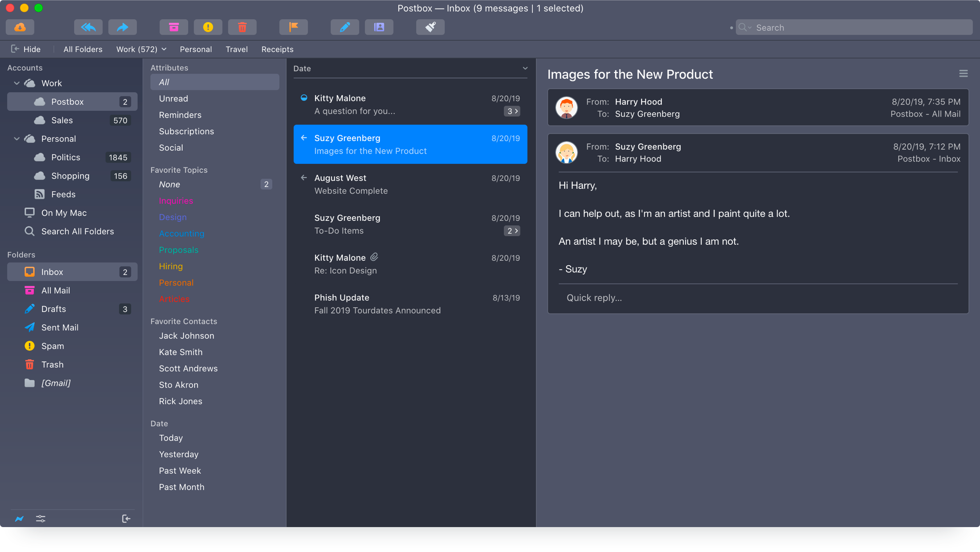
Task: Click the Reply All arrows icon
Action: 88,27
